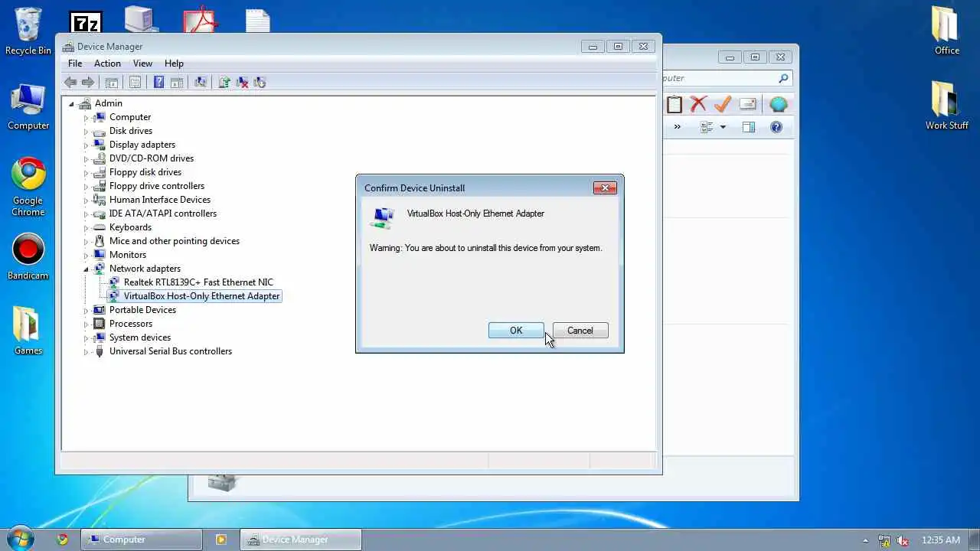Click the blue Help question mark toolbar icon

158,83
